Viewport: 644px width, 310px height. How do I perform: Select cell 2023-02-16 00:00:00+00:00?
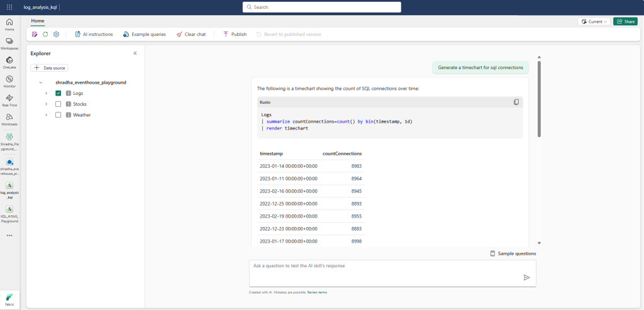(x=288, y=191)
